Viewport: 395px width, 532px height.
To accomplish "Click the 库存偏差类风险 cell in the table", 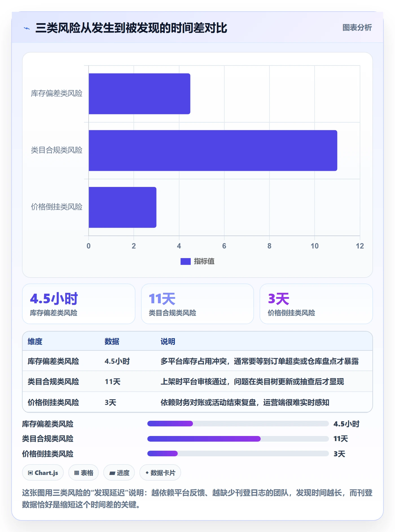I will (x=53, y=361).
